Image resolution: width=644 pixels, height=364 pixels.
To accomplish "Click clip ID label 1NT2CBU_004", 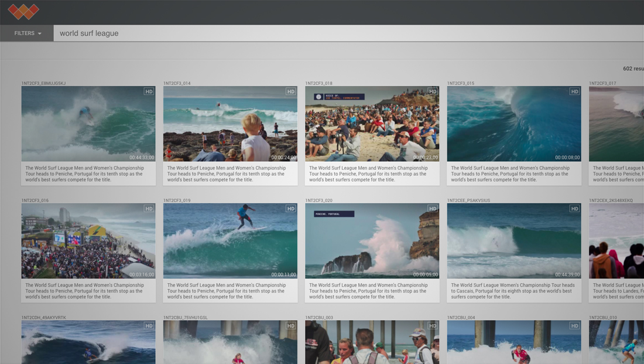I will pos(461,318).
